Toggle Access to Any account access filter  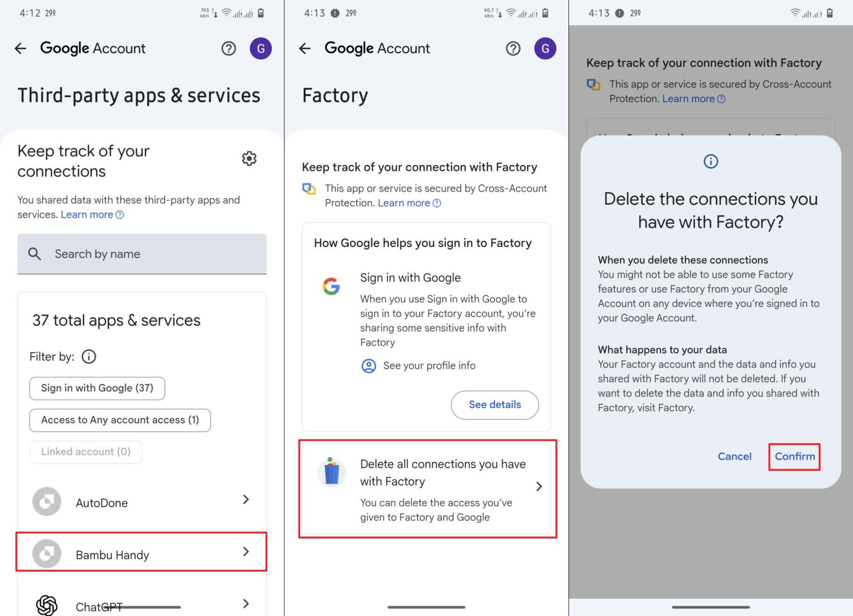120,420
